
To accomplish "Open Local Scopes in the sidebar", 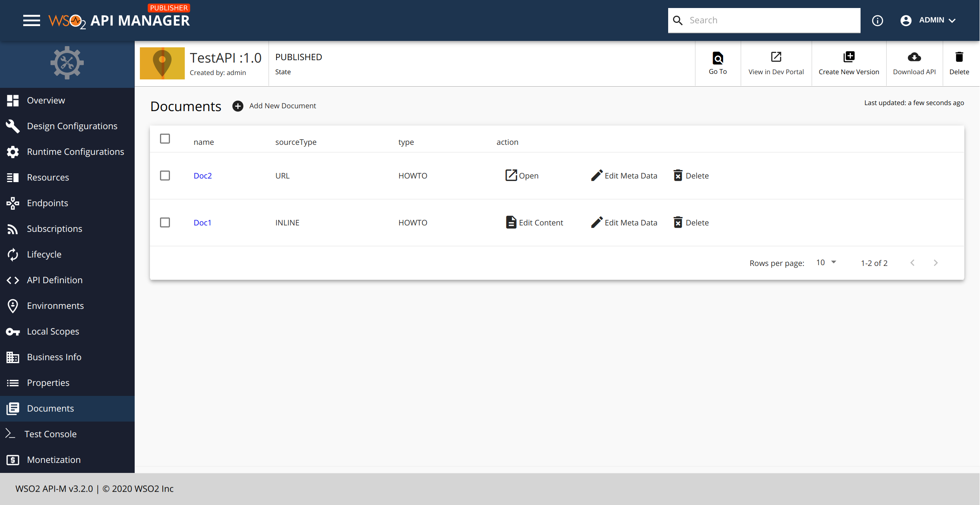I will 67,331.
